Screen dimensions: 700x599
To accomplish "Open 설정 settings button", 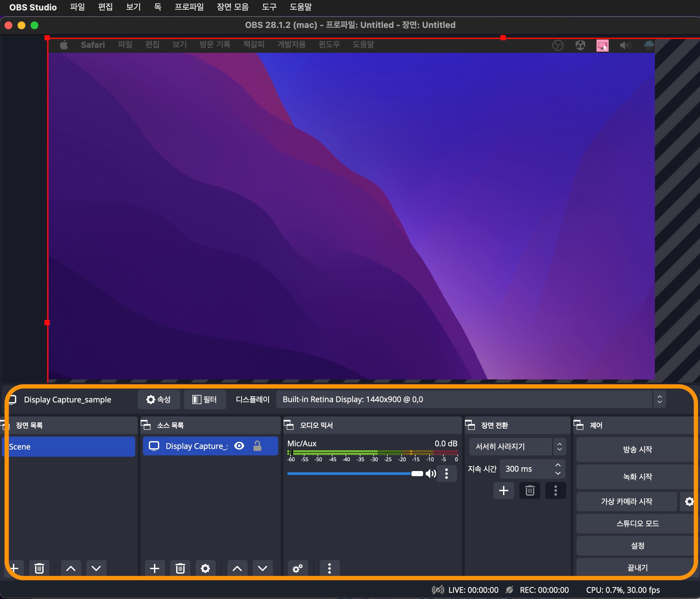I will [x=637, y=546].
